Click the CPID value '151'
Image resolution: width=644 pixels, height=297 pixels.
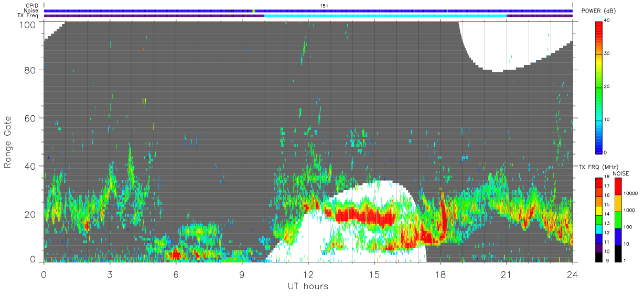pos(324,6)
